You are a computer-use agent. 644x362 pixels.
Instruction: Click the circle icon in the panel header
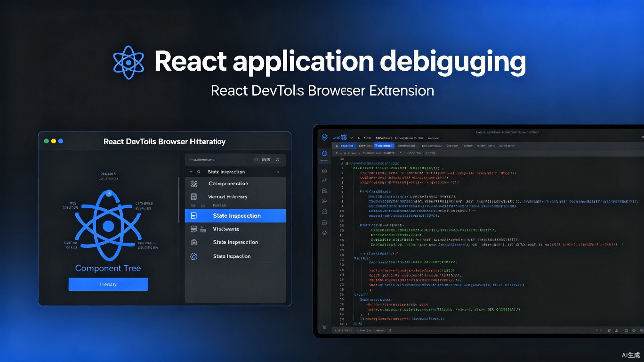(x=256, y=160)
